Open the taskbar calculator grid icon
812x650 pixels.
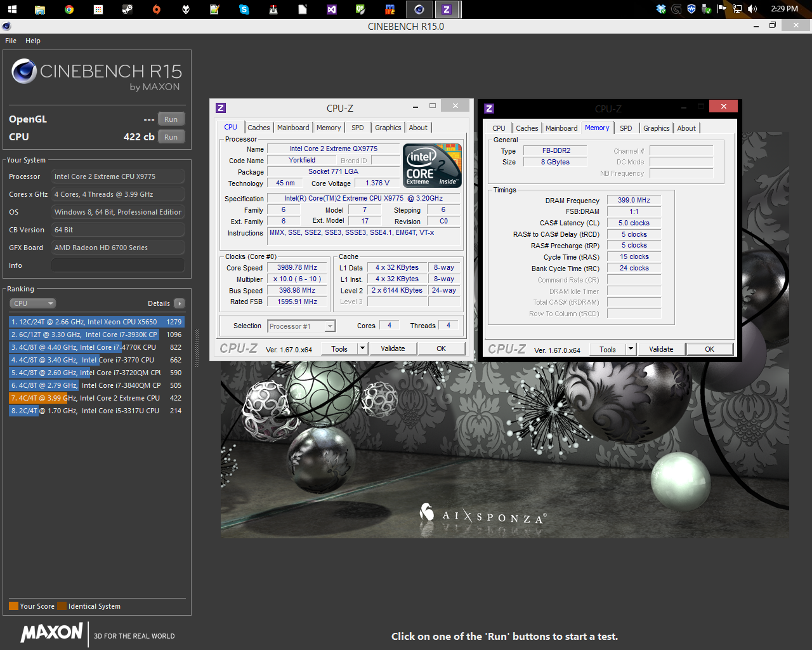pyautogui.click(x=98, y=9)
